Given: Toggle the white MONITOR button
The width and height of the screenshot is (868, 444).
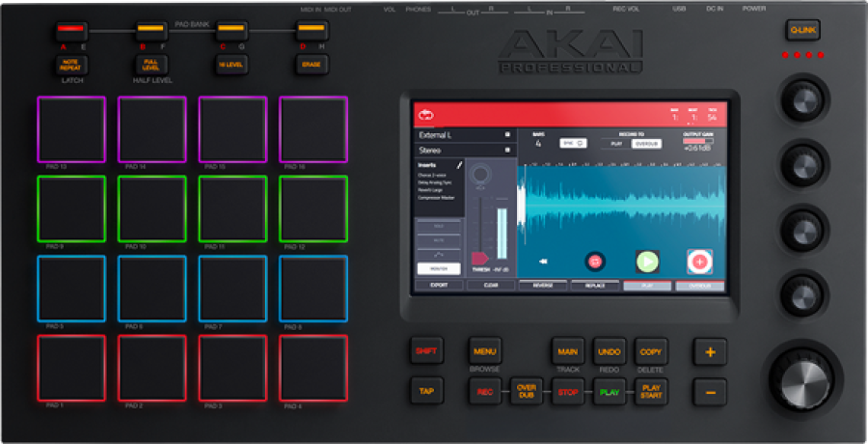Looking at the screenshot, I should (439, 268).
